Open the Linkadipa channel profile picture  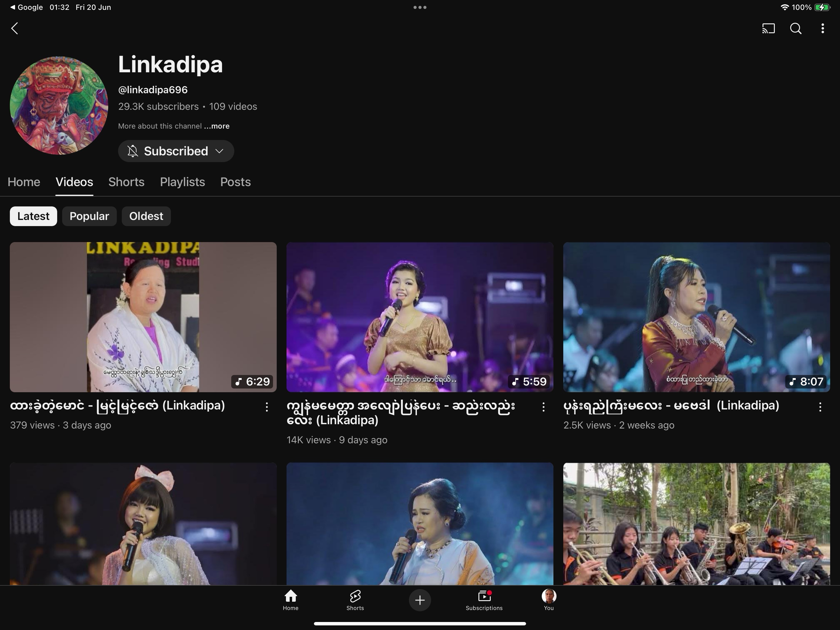59,106
